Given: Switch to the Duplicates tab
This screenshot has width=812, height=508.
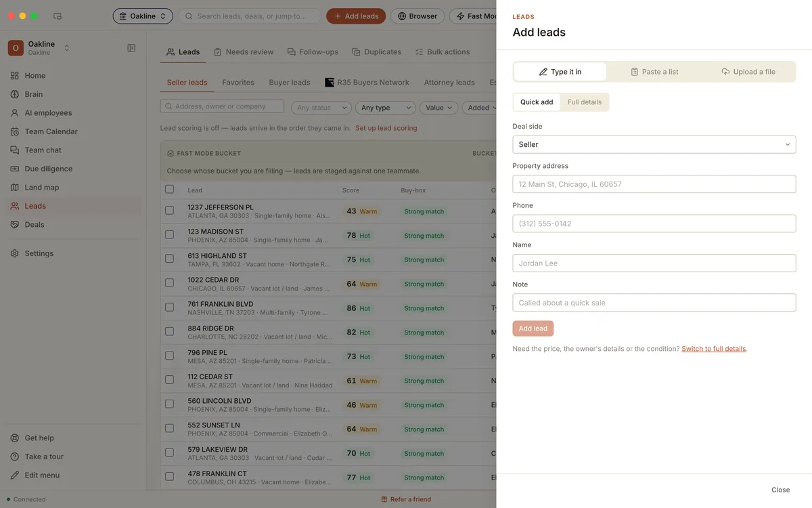Looking at the screenshot, I should [x=376, y=52].
